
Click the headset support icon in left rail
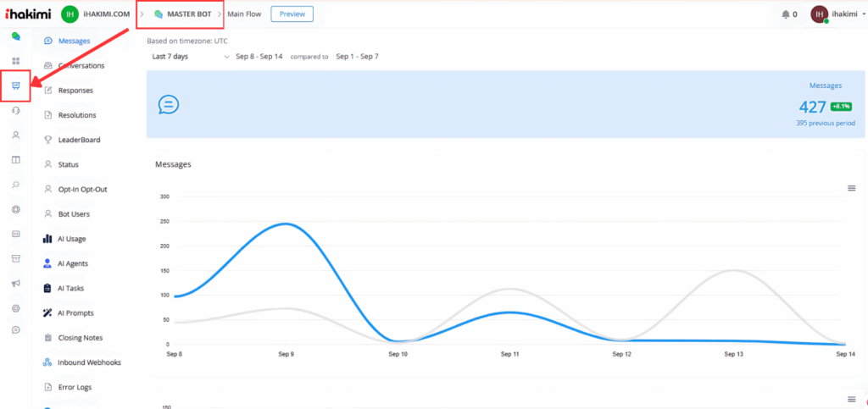pos(15,110)
